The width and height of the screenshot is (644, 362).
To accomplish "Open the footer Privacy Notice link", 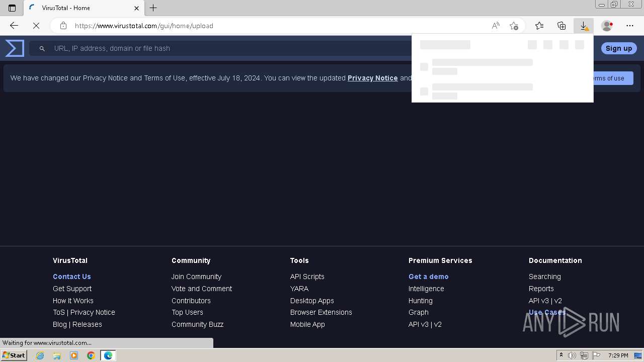I will [93, 312].
